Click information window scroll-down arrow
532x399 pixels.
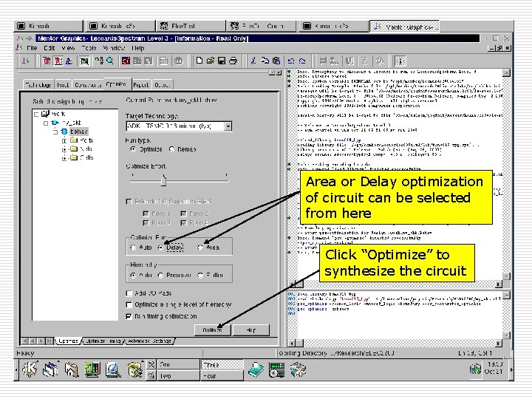506,276
